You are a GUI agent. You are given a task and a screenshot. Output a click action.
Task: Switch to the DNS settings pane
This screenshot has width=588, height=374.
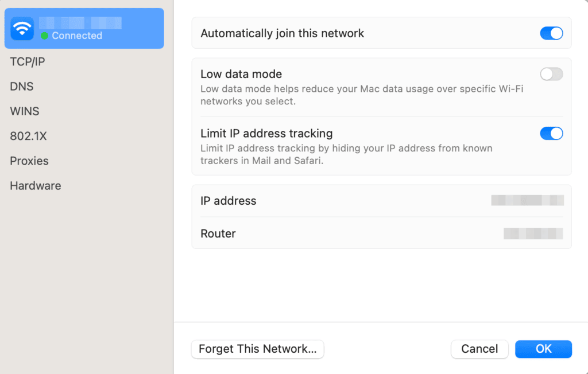click(x=21, y=86)
